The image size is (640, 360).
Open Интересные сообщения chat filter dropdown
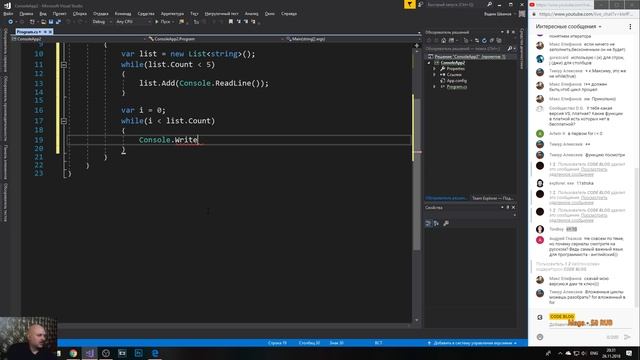coord(569,27)
